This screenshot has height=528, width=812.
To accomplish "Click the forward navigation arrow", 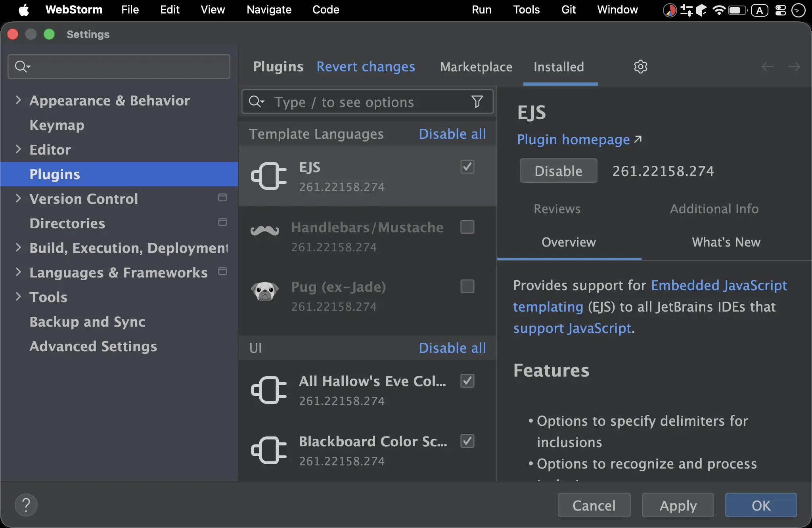I will 794,67.
